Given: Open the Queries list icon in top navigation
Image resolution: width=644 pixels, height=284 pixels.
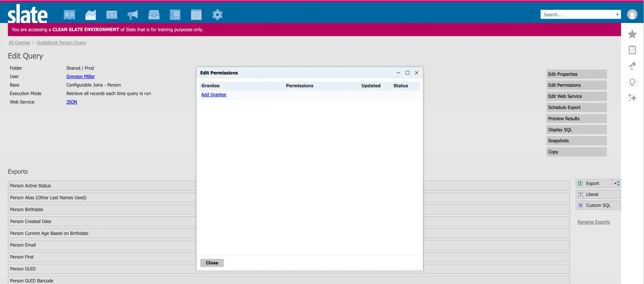Looking at the screenshot, I should (175, 15).
